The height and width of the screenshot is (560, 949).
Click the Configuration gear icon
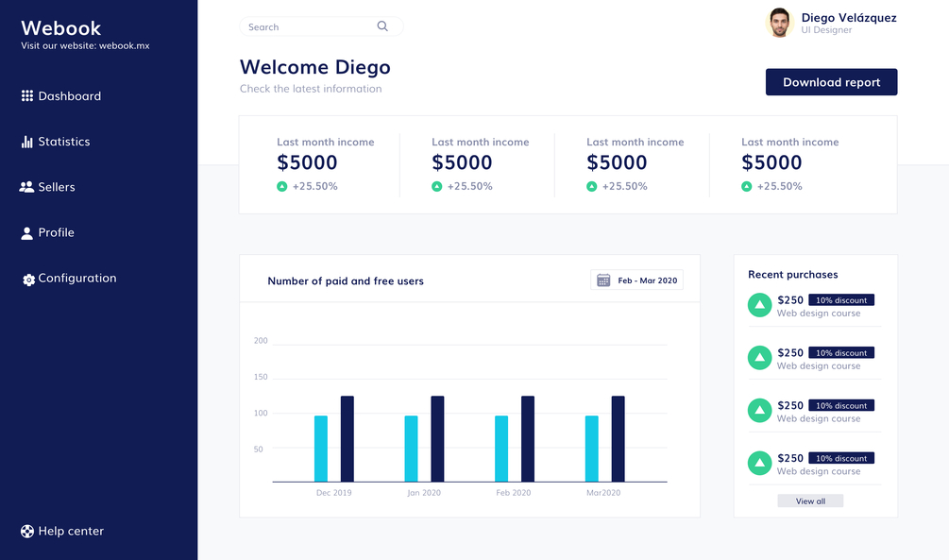(x=28, y=280)
